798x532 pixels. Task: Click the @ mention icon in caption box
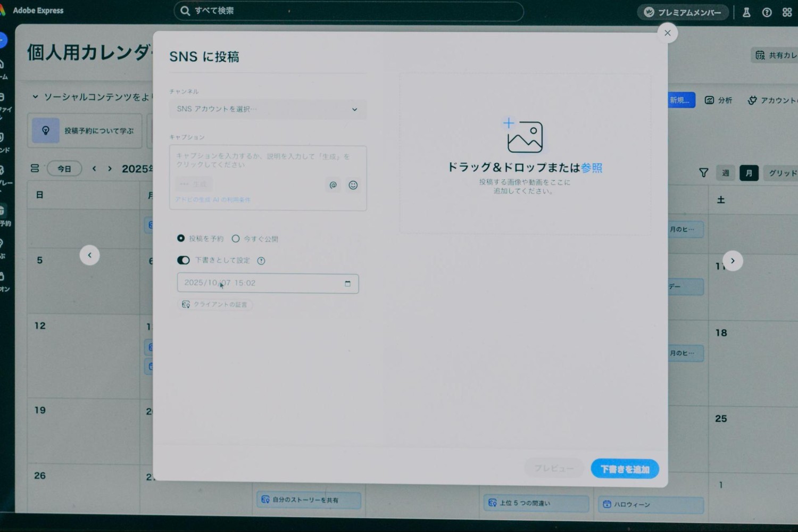coord(333,185)
